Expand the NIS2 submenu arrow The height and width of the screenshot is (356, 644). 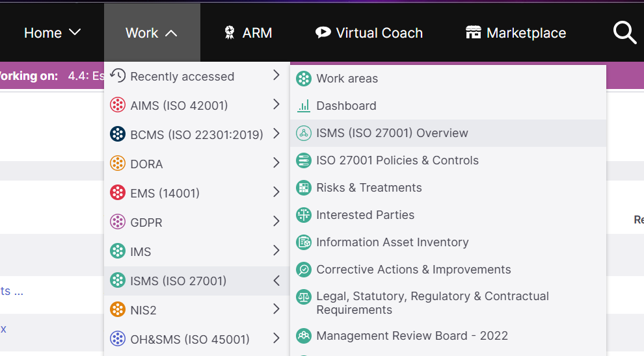pyautogui.click(x=276, y=309)
